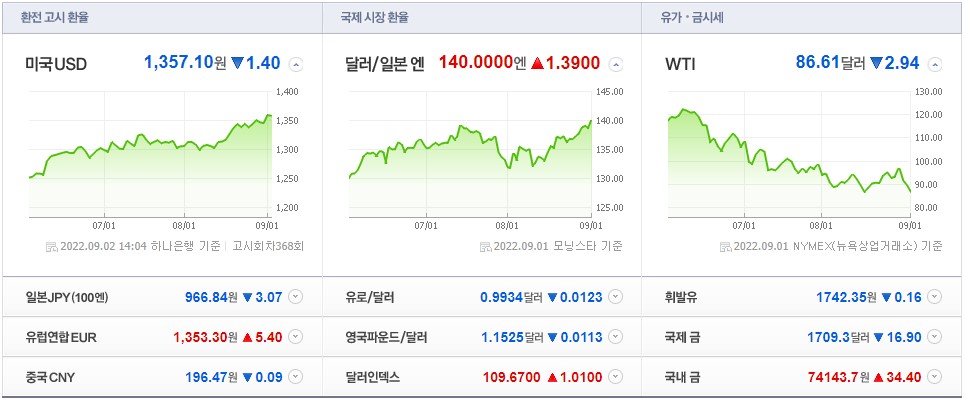Open the 환전 고시 환율 section header

pos(55,17)
